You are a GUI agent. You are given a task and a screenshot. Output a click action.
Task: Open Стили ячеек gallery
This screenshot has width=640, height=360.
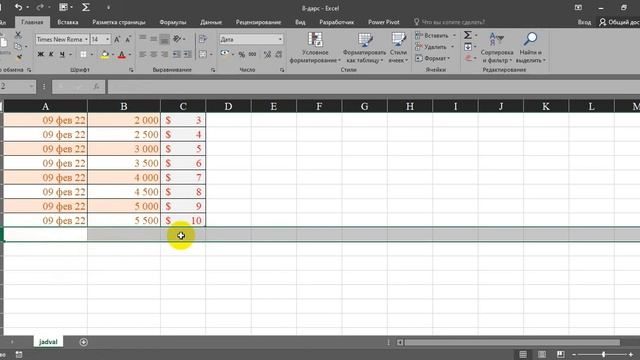(x=398, y=48)
